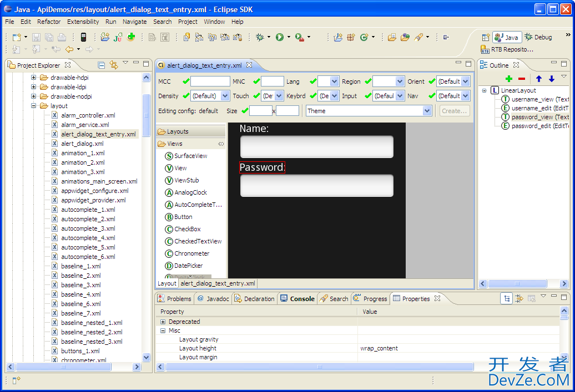This screenshot has width=575, height=392.
Task: Click the New Java Class green C icon
Action: click(x=364, y=37)
